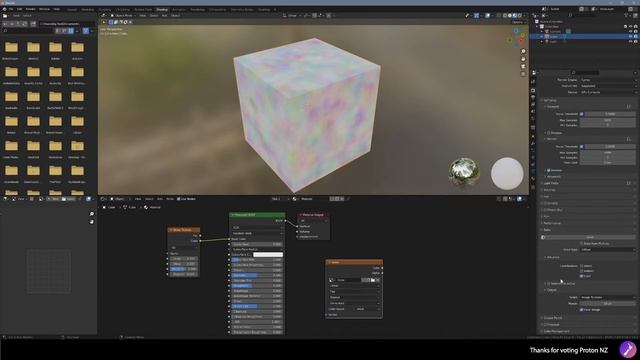The height and width of the screenshot is (360, 640).
Task: Click the pan icon in the image editor
Action: 91,222
